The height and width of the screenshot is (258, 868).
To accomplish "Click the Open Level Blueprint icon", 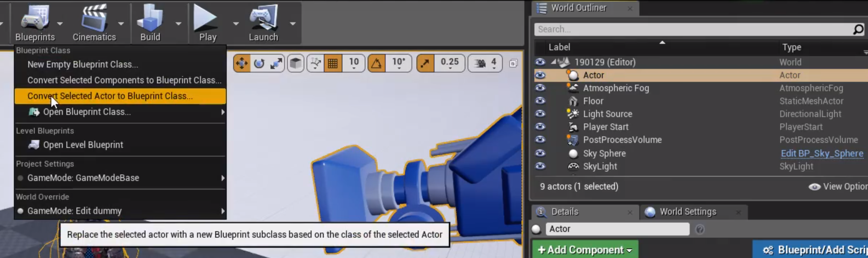I will coord(34,145).
